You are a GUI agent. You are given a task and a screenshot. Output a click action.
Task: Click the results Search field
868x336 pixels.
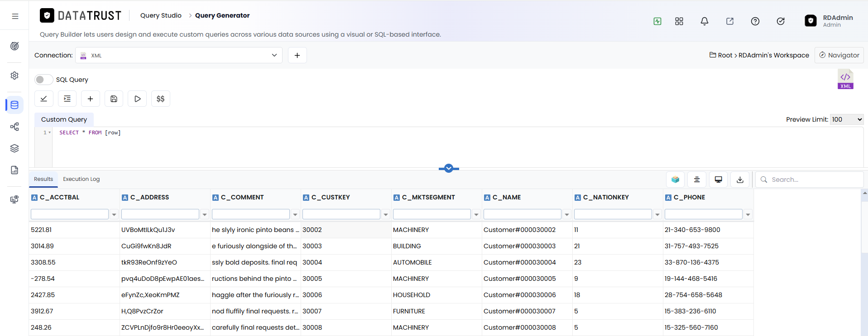[x=810, y=180]
